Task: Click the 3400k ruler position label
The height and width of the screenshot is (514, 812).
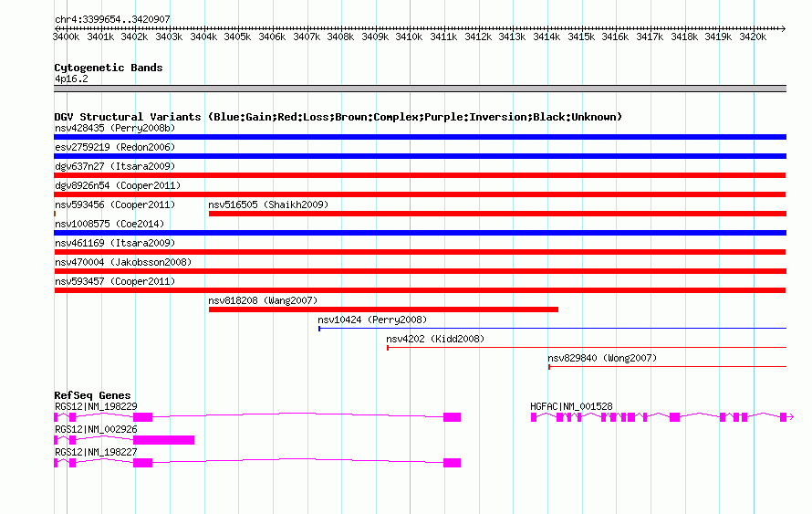Action: pyautogui.click(x=66, y=37)
